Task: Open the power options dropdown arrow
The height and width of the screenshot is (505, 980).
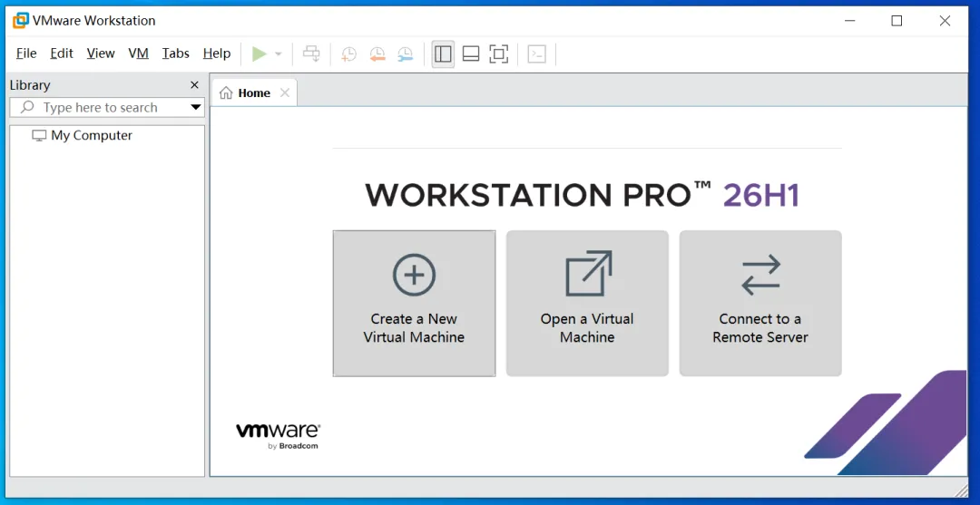Action: coord(279,54)
